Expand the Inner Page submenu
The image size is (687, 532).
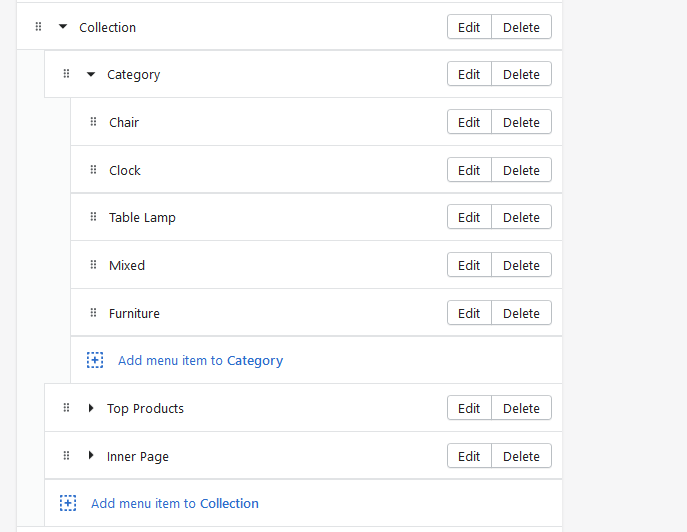point(91,456)
